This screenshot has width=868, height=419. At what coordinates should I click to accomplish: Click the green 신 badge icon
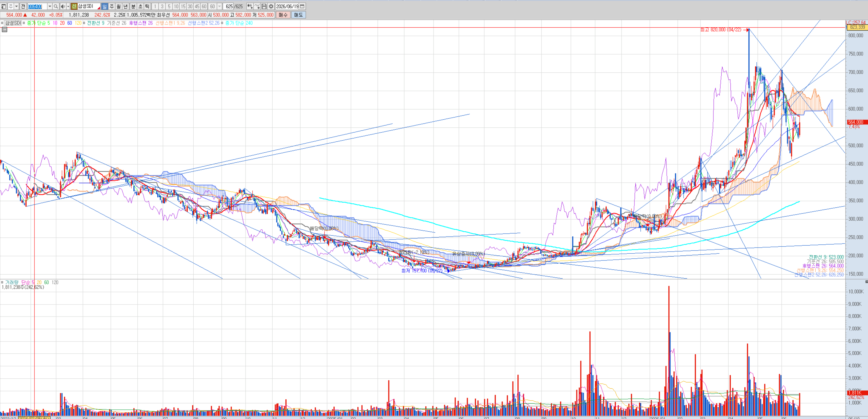tap(74, 6)
